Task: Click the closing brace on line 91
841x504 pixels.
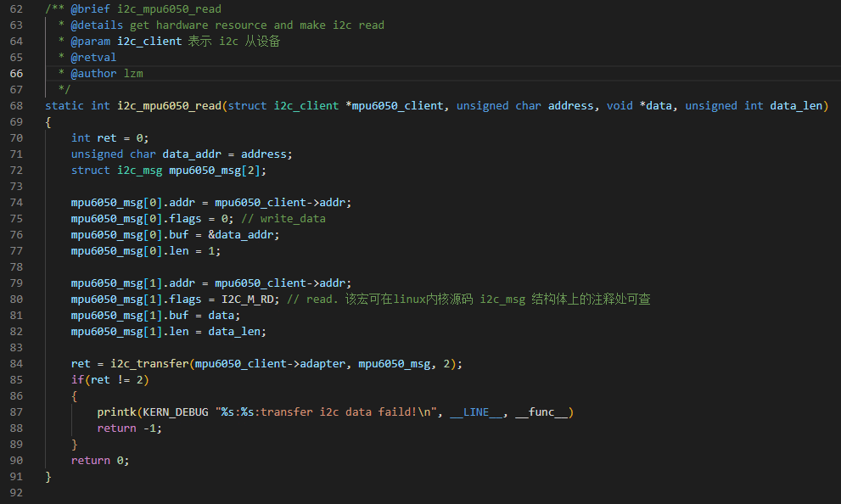Action: pyautogui.click(x=48, y=477)
